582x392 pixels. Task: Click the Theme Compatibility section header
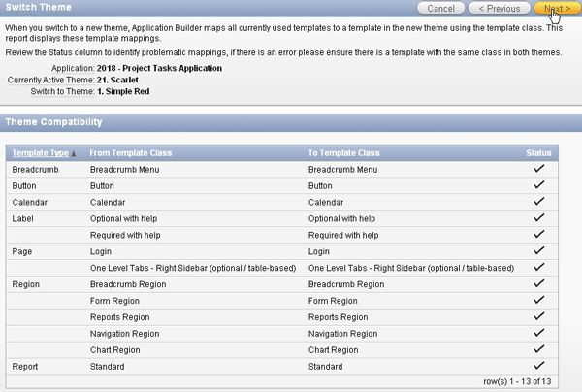[61, 121]
